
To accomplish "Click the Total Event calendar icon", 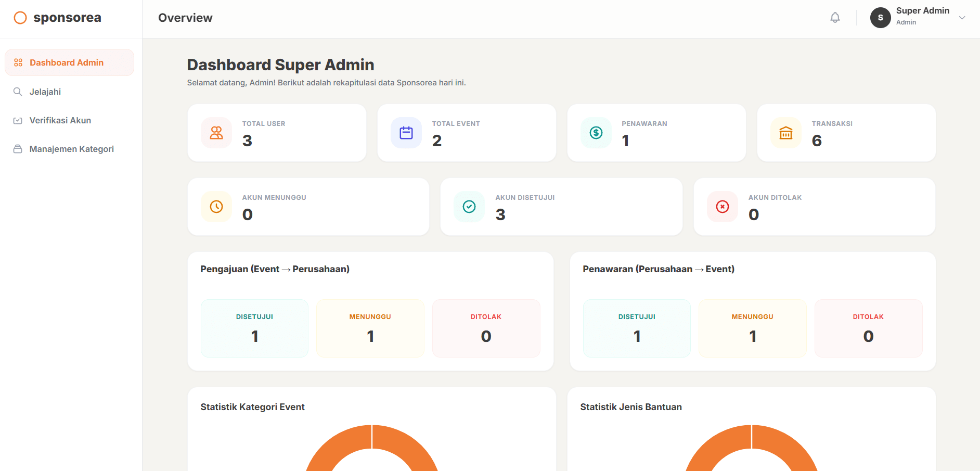I will point(406,133).
